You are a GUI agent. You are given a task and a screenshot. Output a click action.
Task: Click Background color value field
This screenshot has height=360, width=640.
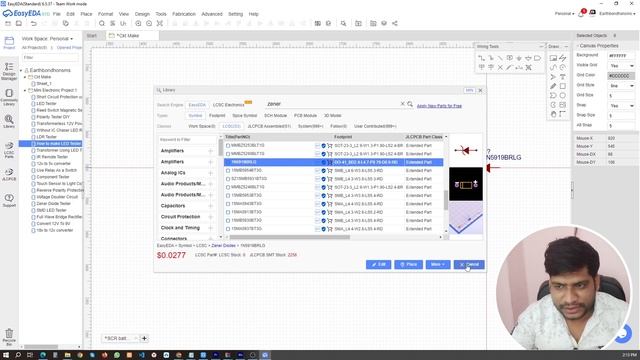(621, 56)
